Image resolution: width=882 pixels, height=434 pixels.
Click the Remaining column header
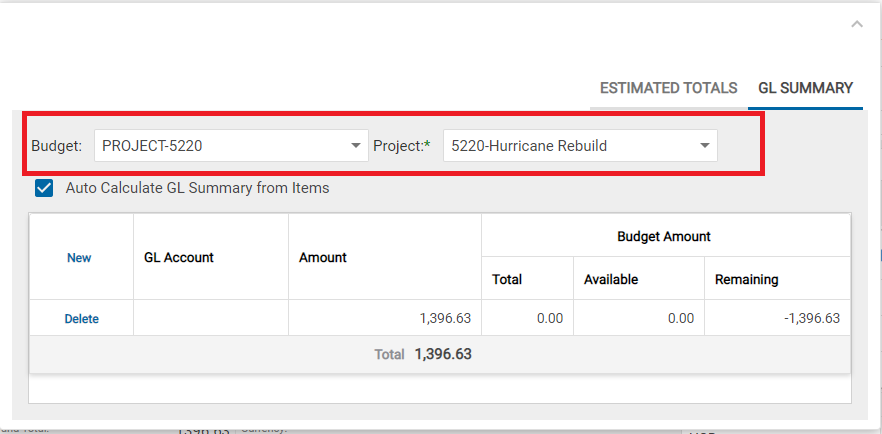746,280
